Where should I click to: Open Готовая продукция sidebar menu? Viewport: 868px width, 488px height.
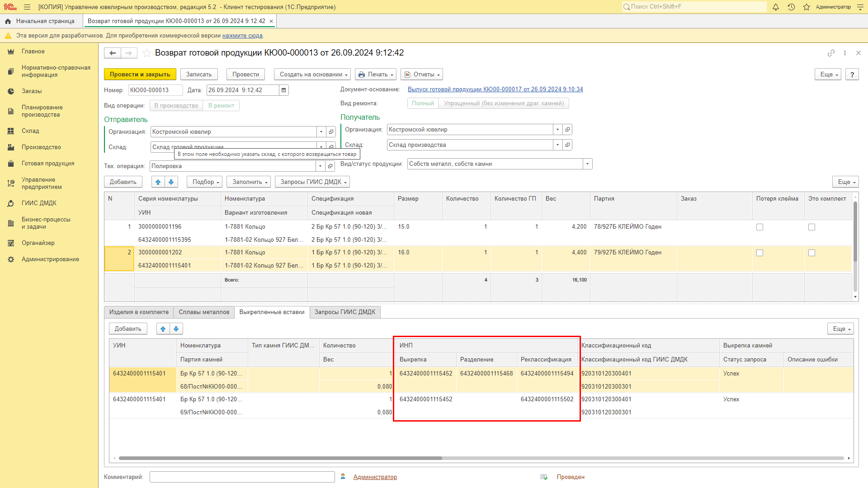tap(48, 164)
